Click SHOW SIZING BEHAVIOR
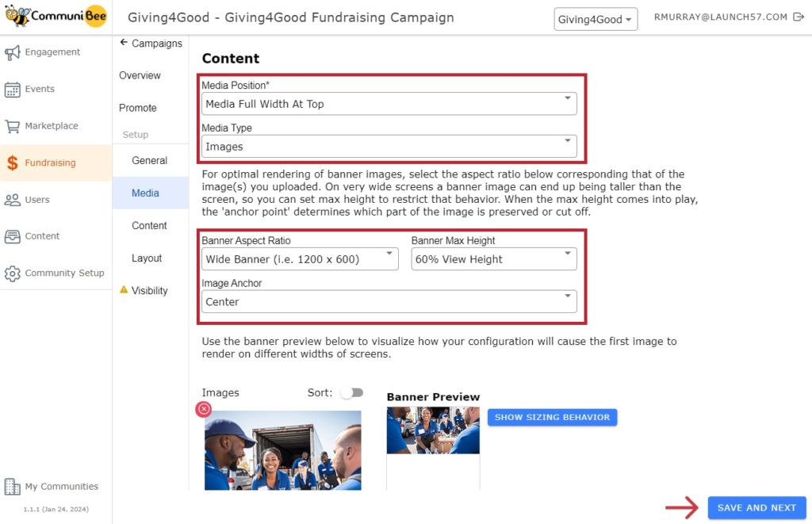 pos(552,416)
